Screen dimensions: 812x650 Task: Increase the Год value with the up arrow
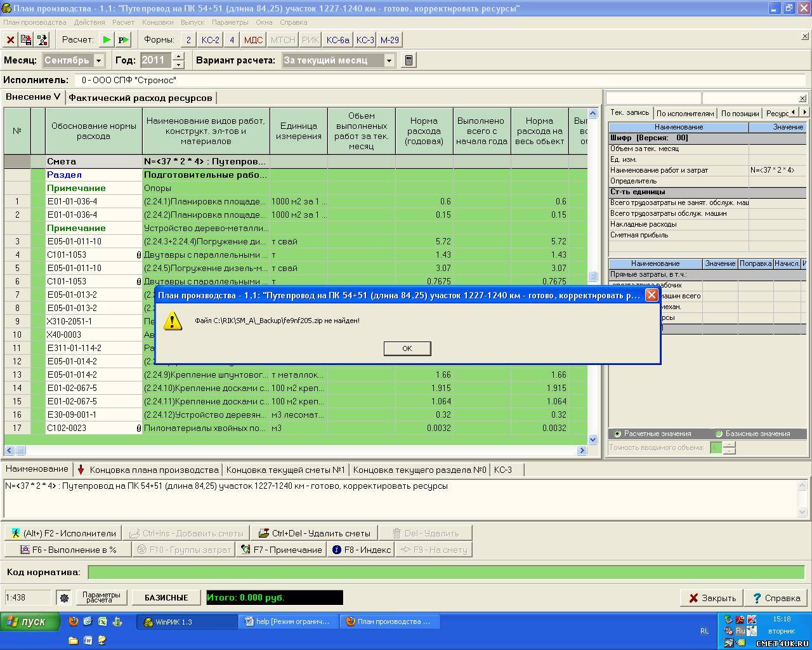point(178,56)
